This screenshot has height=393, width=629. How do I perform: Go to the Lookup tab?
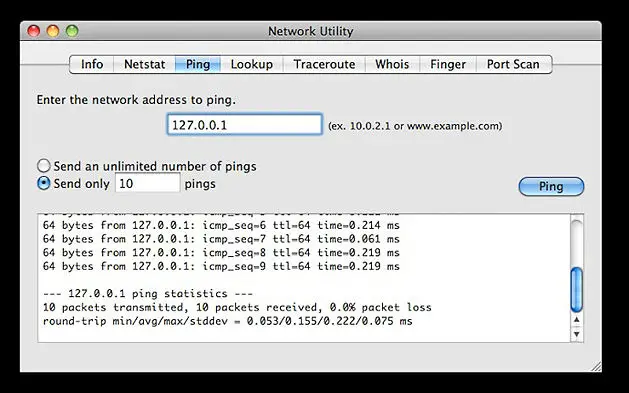point(252,65)
